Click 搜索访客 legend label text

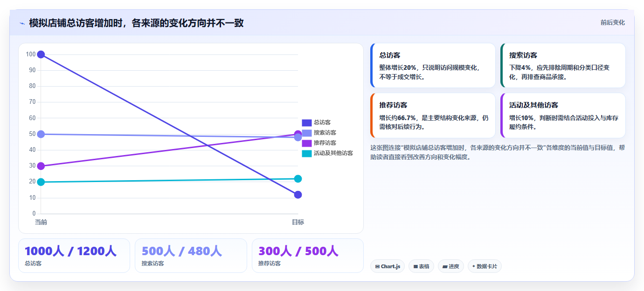pos(325,133)
